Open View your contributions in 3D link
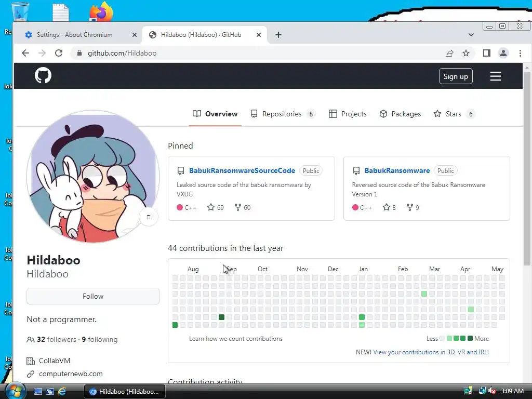 tap(431, 352)
